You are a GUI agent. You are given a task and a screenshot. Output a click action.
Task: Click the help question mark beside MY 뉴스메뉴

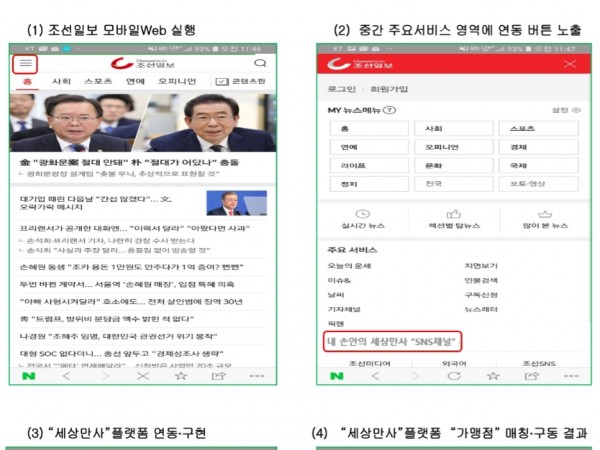coord(390,110)
